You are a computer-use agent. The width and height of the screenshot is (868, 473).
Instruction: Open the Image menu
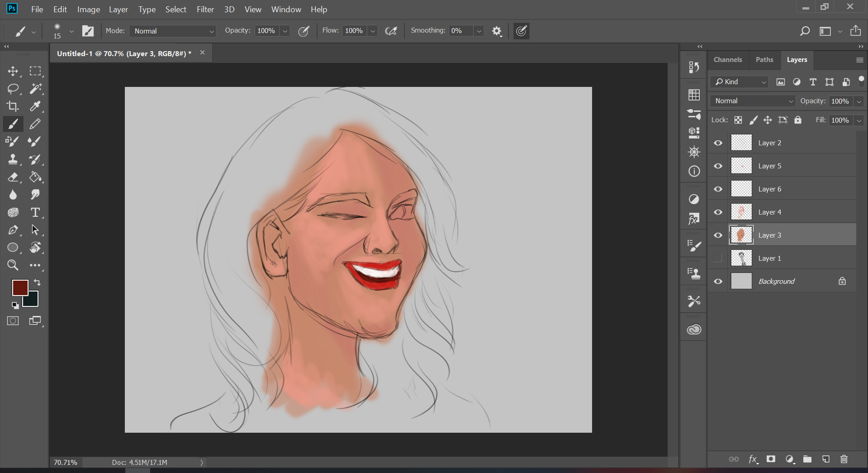[89, 9]
